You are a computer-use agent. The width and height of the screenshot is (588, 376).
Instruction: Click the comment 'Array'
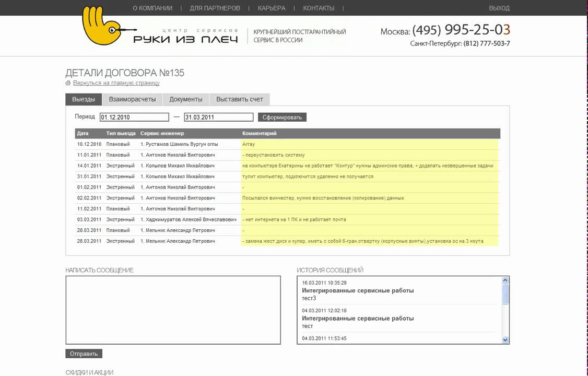point(249,144)
